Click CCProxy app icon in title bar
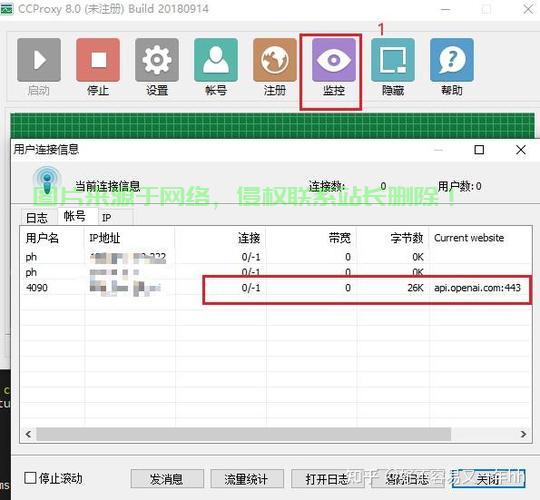 click(x=6, y=9)
